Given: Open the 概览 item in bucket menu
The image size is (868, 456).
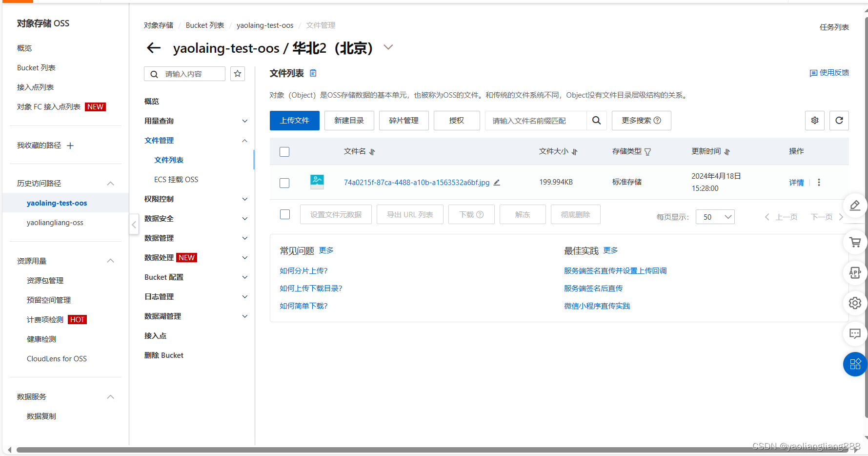Looking at the screenshot, I should (x=152, y=102).
